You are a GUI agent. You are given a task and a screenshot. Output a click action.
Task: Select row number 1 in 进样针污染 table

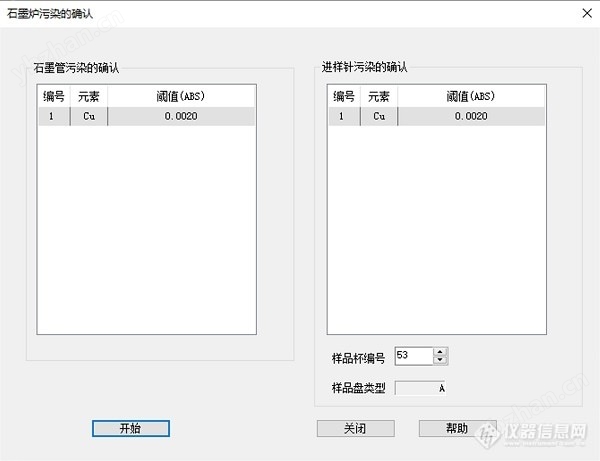(x=344, y=116)
